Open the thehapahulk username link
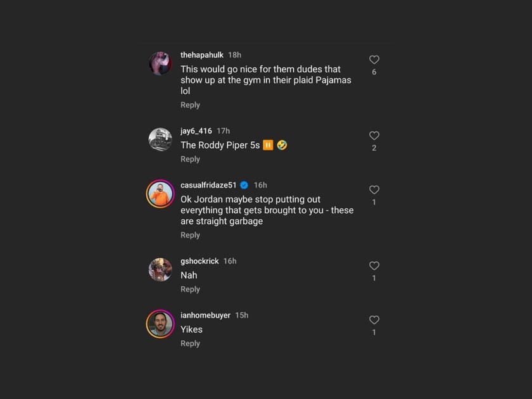 tap(201, 55)
